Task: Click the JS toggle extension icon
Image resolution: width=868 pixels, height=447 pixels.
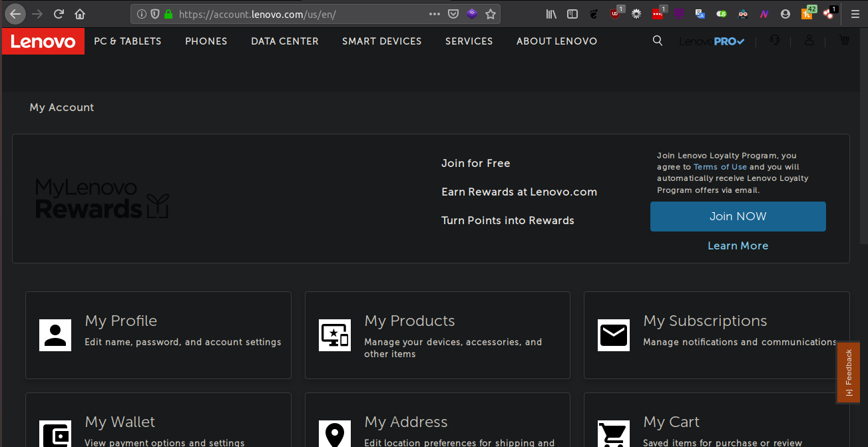Action: 722,13
